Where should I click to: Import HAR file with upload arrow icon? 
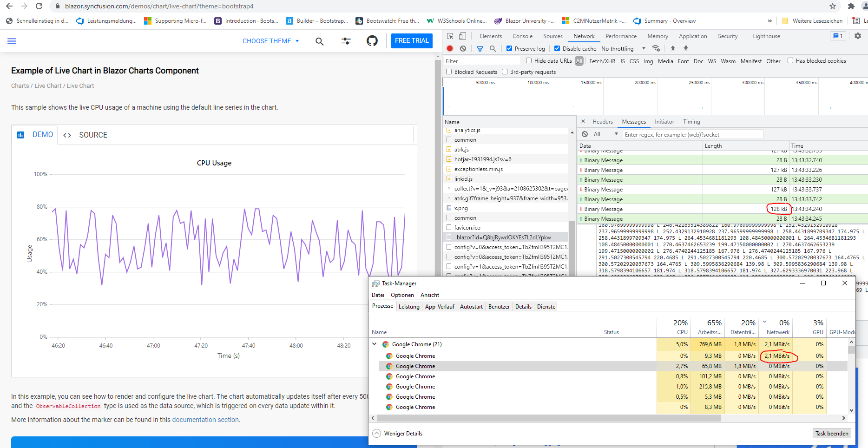(673, 48)
